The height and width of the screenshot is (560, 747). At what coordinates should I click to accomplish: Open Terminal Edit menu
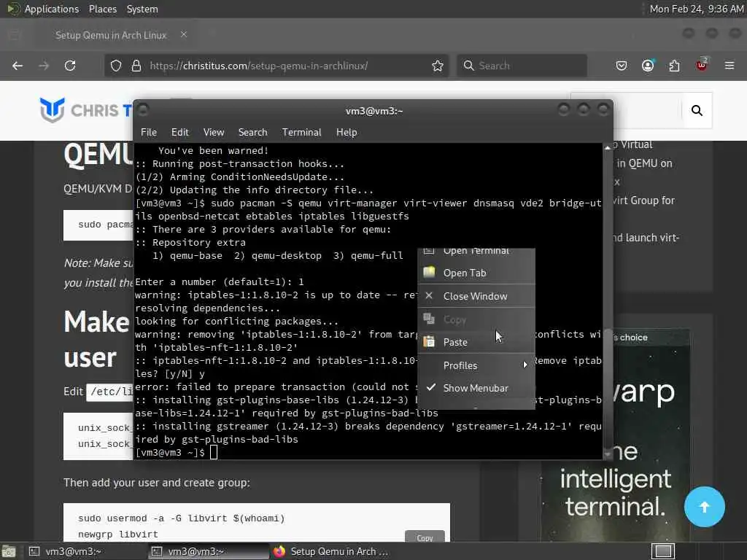point(180,133)
